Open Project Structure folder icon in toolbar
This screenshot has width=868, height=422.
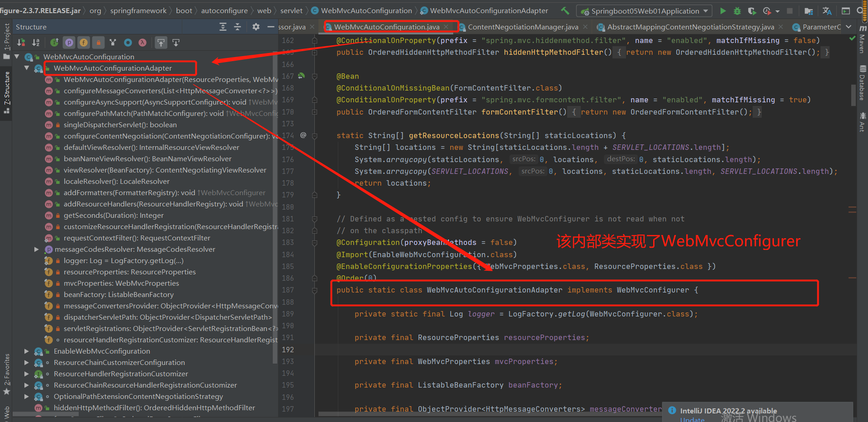[809, 11]
